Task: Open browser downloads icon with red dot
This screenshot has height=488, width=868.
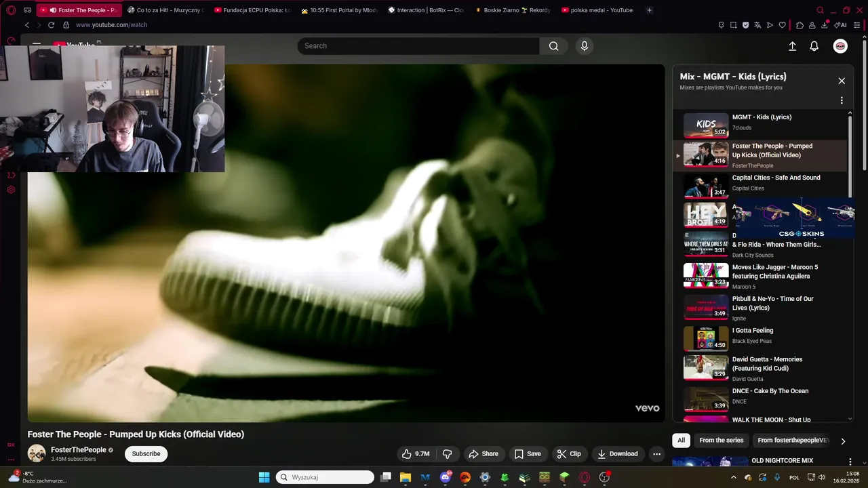Action: (825, 25)
